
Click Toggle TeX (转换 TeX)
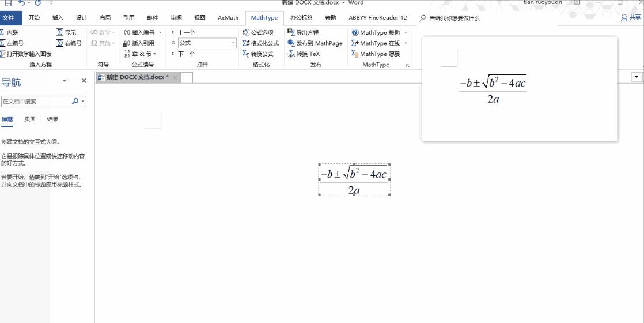pos(304,54)
